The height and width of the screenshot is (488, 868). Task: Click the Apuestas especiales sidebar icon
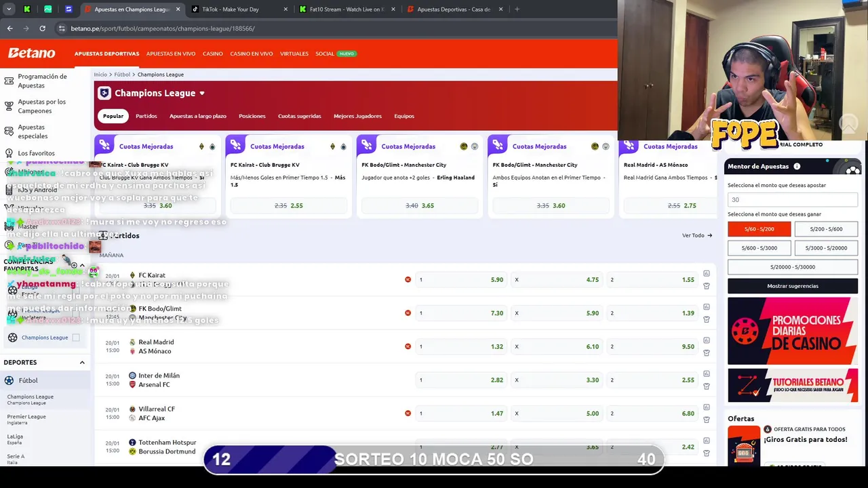9,131
